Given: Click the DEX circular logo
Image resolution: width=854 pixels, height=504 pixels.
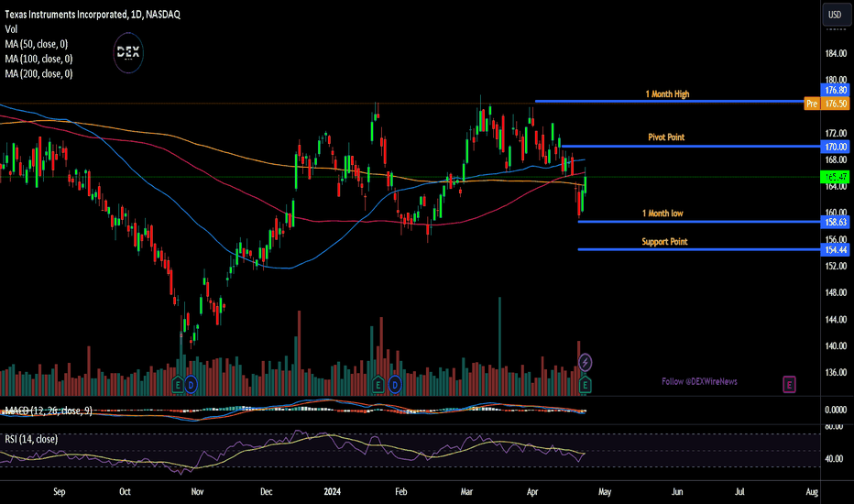Looking at the screenshot, I should coord(128,53).
